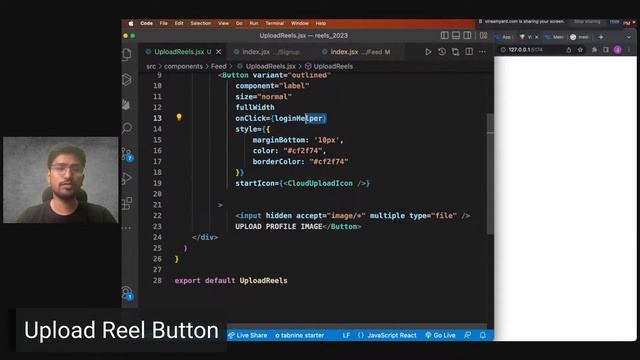Open the Code application menu

click(x=147, y=23)
